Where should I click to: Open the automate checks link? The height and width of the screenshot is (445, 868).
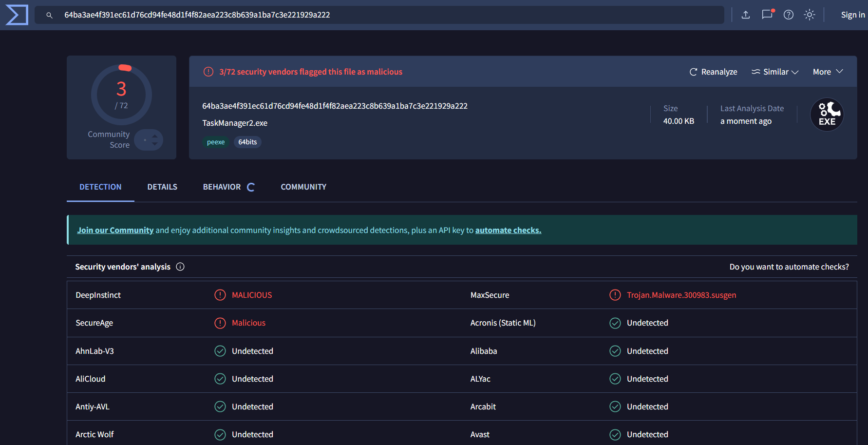click(x=508, y=230)
